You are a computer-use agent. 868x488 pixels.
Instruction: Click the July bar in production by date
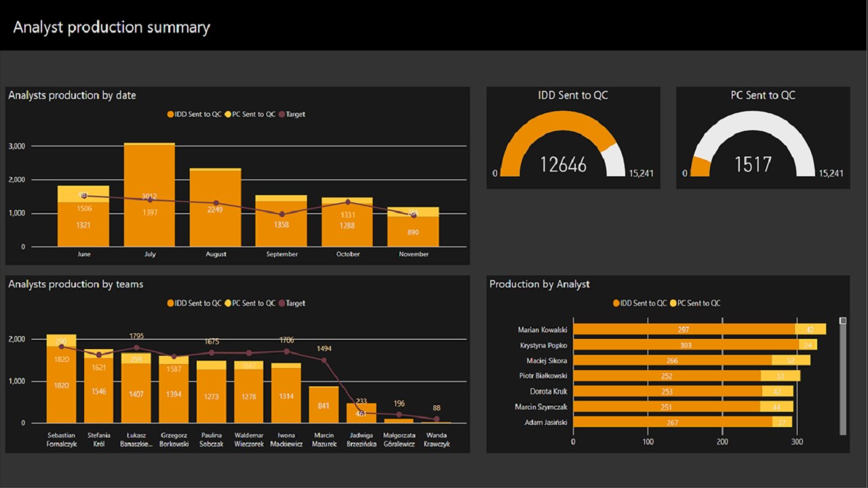(x=149, y=195)
